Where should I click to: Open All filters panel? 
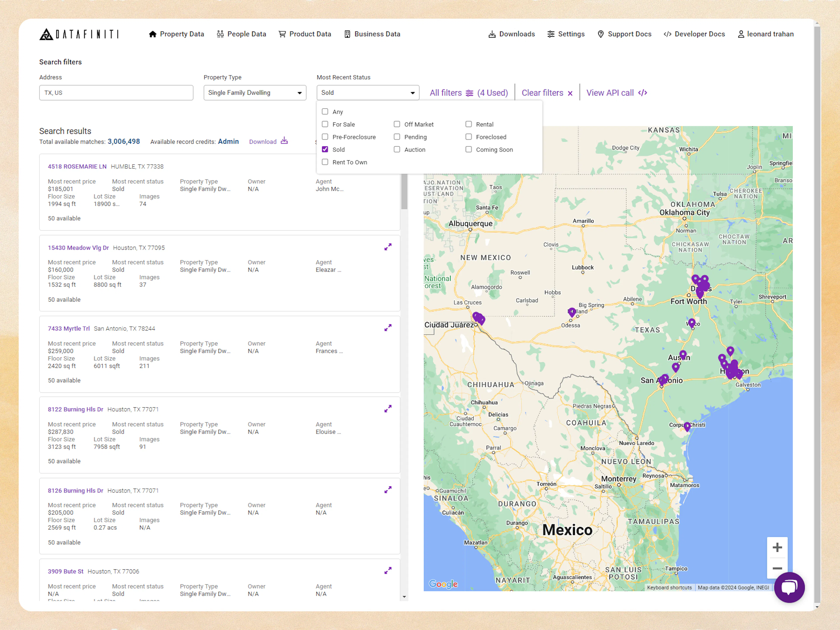(445, 92)
